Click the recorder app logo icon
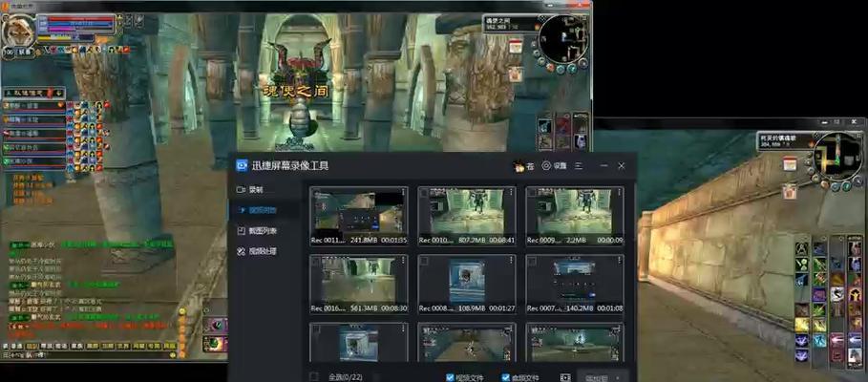The width and height of the screenshot is (868, 382). 242,165
